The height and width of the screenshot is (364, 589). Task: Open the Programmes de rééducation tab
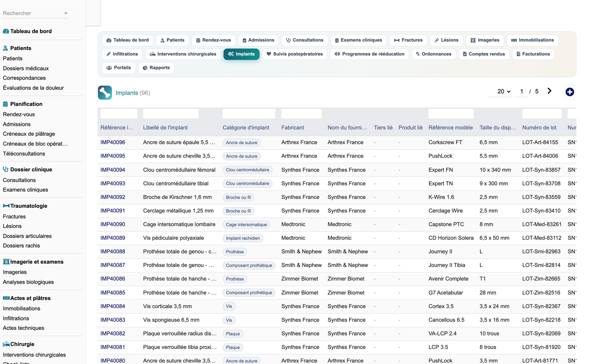(x=369, y=54)
